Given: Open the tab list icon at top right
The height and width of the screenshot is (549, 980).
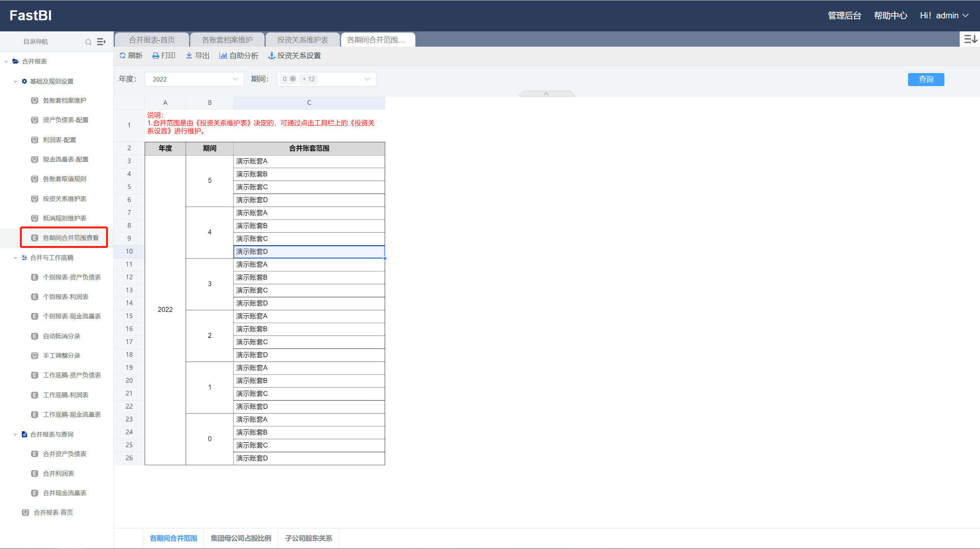Looking at the screenshot, I should tap(970, 39).
